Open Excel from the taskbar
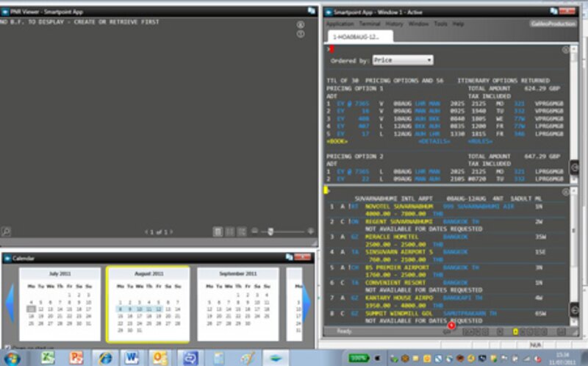588x366 pixels. 48,358
